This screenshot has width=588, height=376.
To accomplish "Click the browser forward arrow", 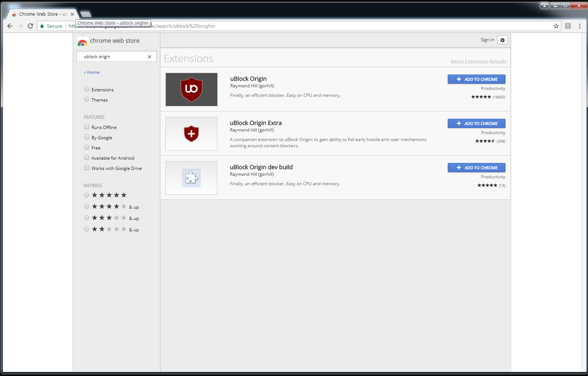I will pyautogui.click(x=20, y=26).
